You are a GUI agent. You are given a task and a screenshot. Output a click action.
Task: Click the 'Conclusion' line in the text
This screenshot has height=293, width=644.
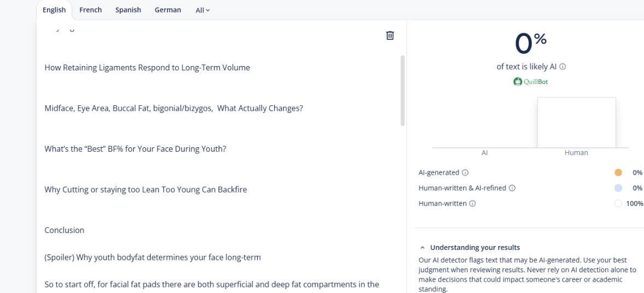click(64, 230)
